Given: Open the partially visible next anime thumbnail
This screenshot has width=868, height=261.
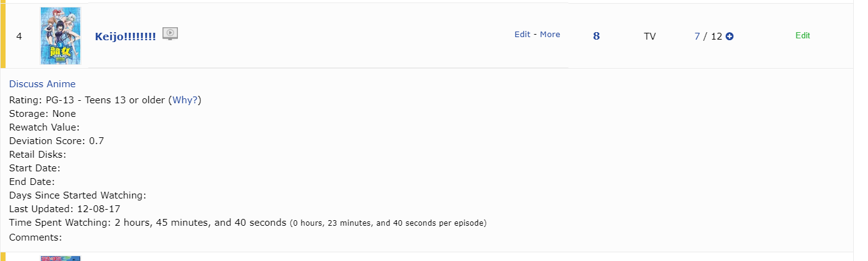Looking at the screenshot, I should 61,258.
